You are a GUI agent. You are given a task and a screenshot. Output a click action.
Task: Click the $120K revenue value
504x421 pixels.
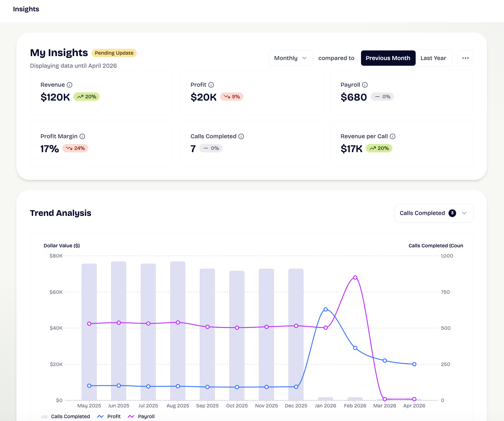pos(55,97)
